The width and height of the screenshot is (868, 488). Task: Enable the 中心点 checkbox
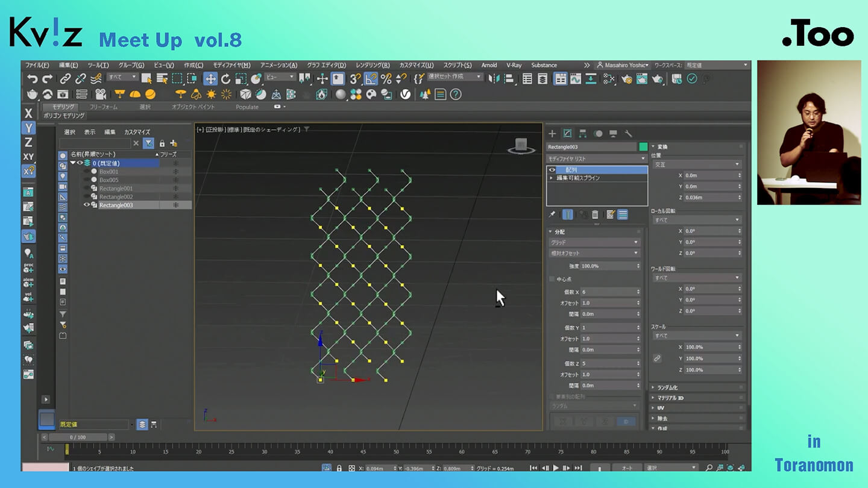(x=552, y=279)
